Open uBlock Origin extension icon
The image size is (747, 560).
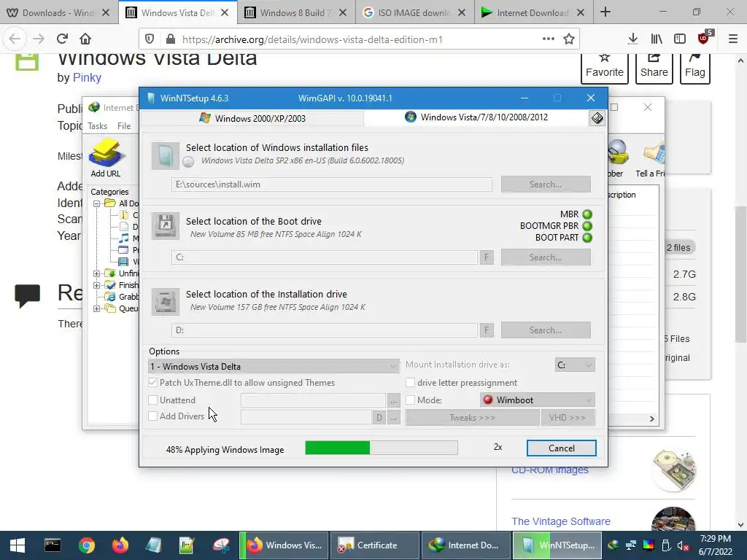coord(704,38)
